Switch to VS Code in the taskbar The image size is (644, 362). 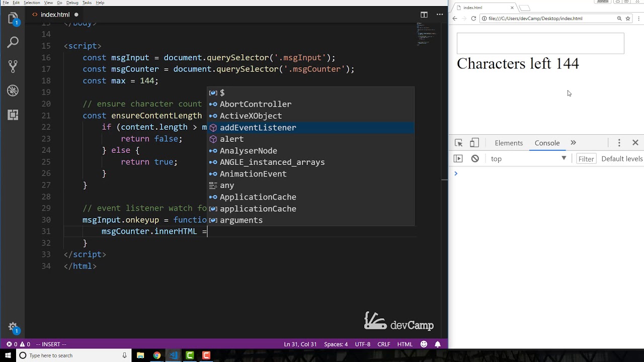click(x=174, y=355)
